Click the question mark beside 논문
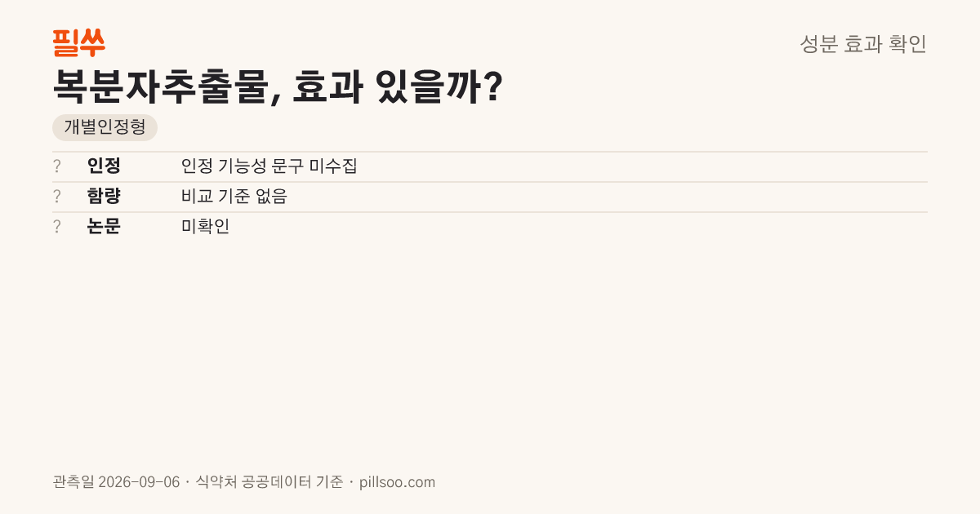The width and height of the screenshot is (980, 514). coord(57,227)
